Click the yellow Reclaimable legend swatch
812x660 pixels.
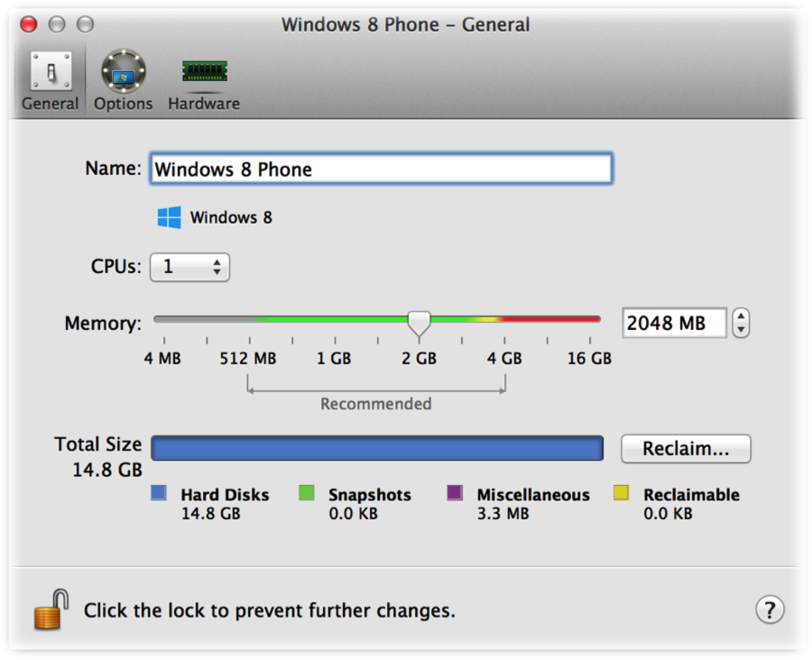pyautogui.click(x=621, y=493)
